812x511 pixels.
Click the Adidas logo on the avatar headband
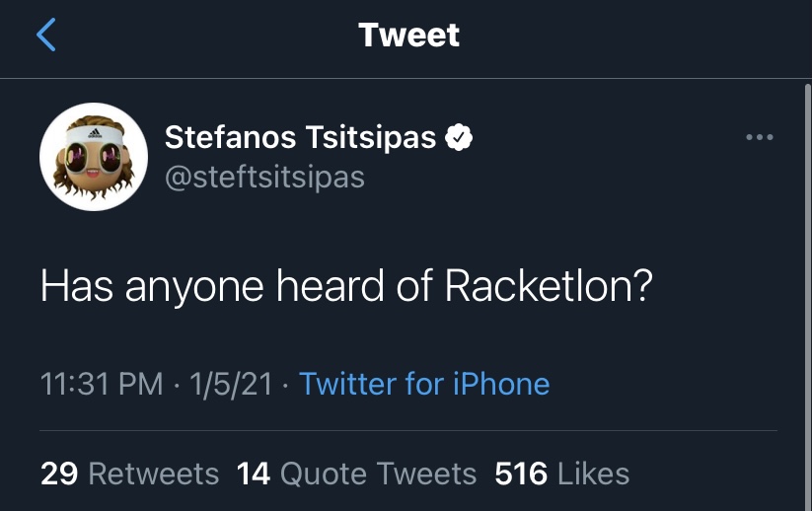point(94,133)
